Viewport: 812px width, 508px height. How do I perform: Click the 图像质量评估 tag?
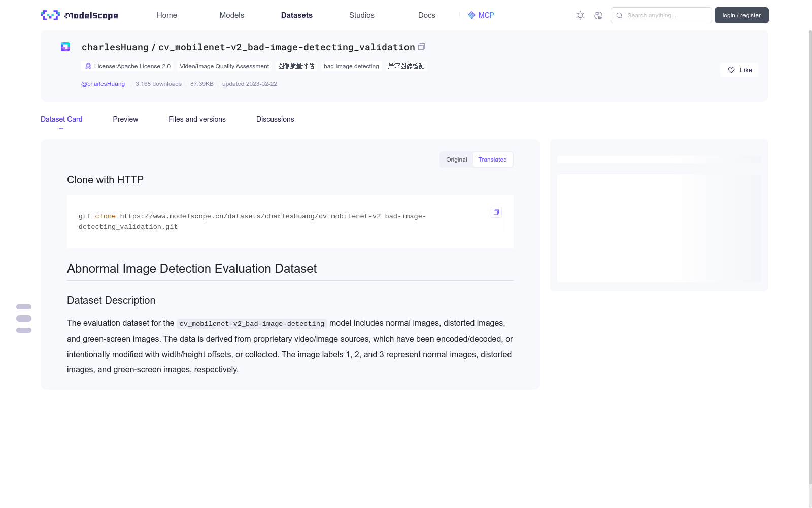[296, 66]
